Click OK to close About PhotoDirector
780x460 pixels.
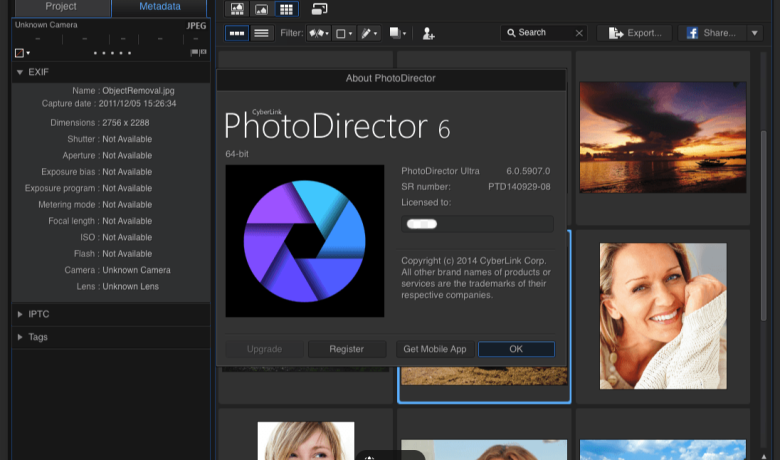coord(516,349)
